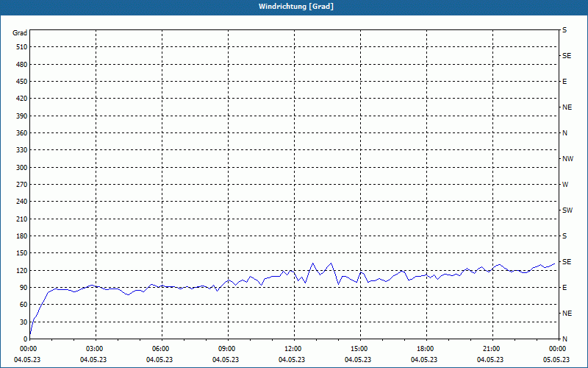Pick the 420 degree axis value

click(22, 99)
